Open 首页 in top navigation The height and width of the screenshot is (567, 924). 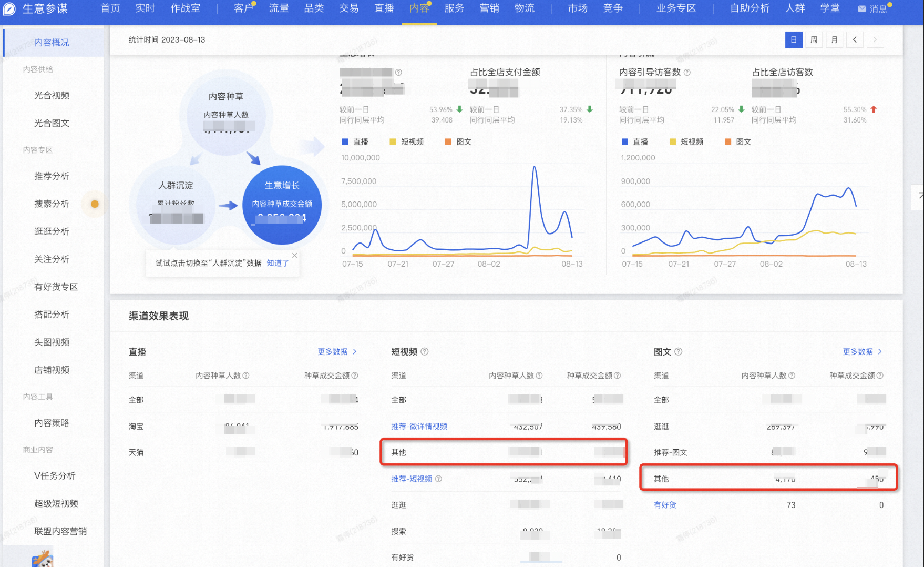110,8
